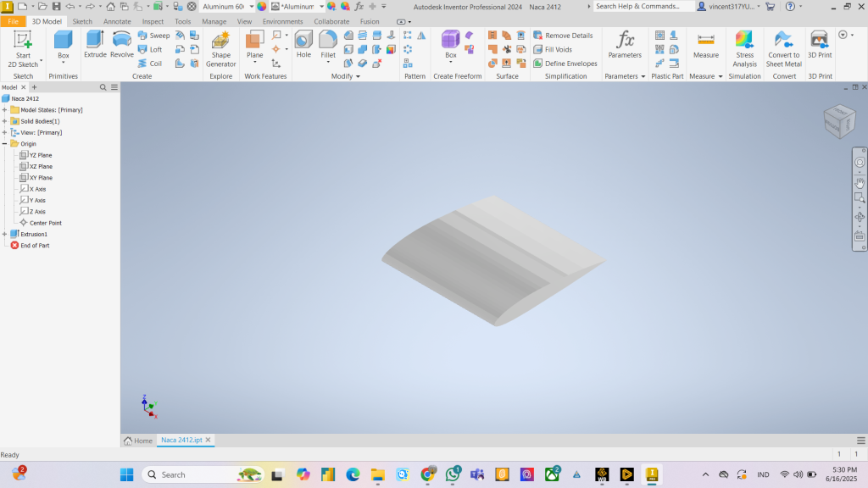Open the Modify panel dropdown
Screen dimensions: 868x488
coord(345,76)
